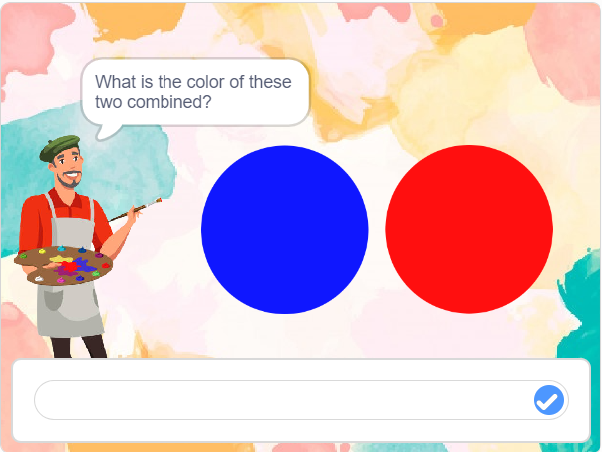This screenshot has height=452, width=602.
Task: Select the blue circle
Action: point(285,229)
